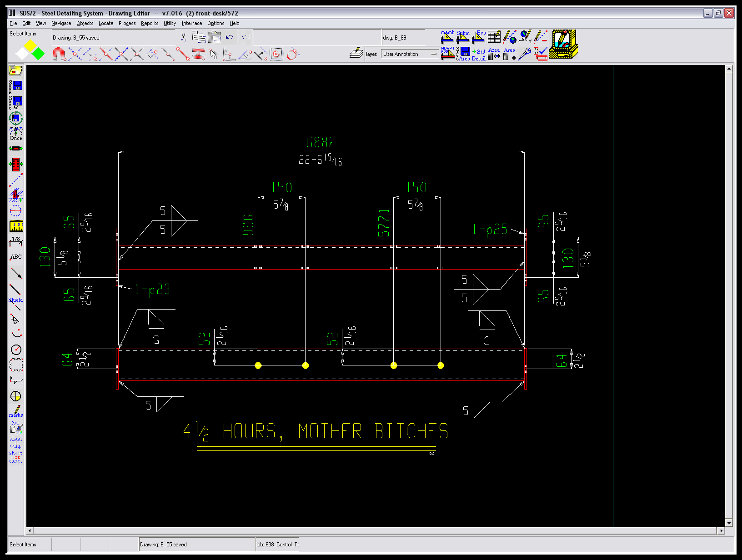Click the yellow ruler measure tool
This screenshot has width=742, height=560.
pyautogui.click(x=16, y=225)
